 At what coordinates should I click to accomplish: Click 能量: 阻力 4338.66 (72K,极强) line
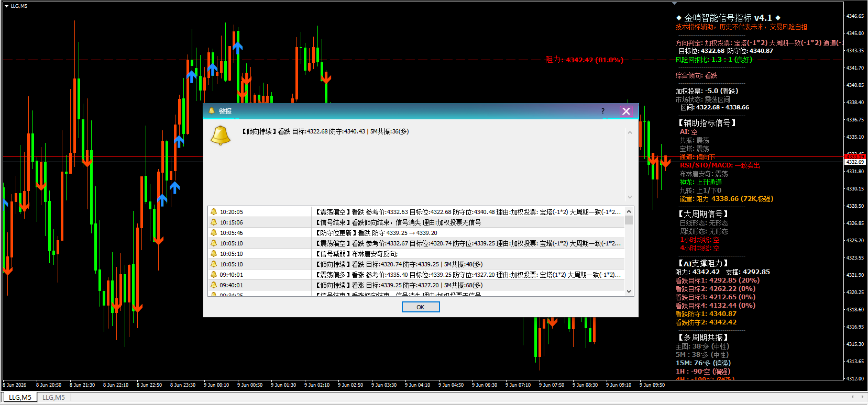(726, 199)
